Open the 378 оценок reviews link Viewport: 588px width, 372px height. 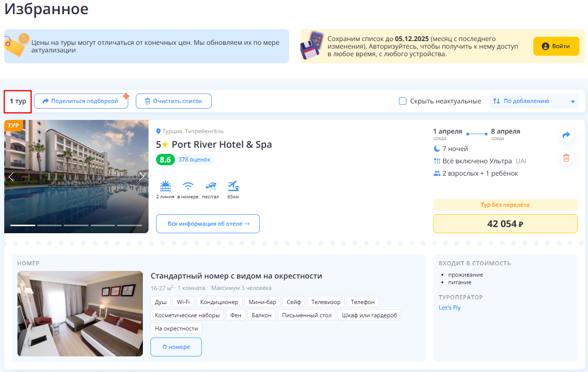[x=195, y=160]
